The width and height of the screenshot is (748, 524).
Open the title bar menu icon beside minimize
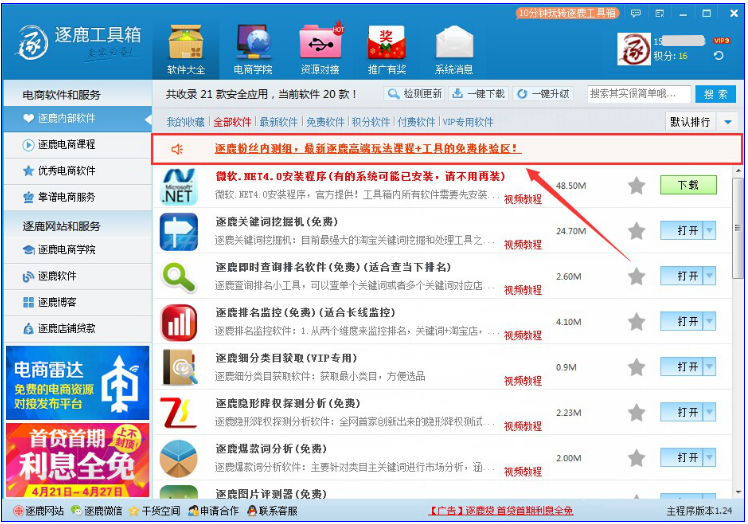(660, 13)
